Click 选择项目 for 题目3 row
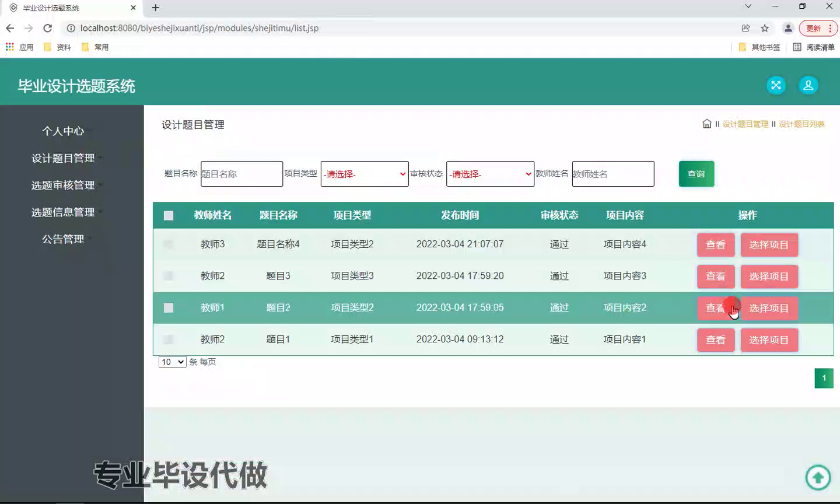The image size is (840, 504). [769, 276]
